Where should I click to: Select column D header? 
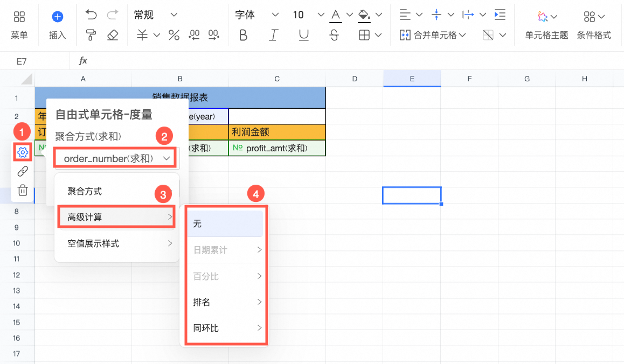[x=355, y=79]
